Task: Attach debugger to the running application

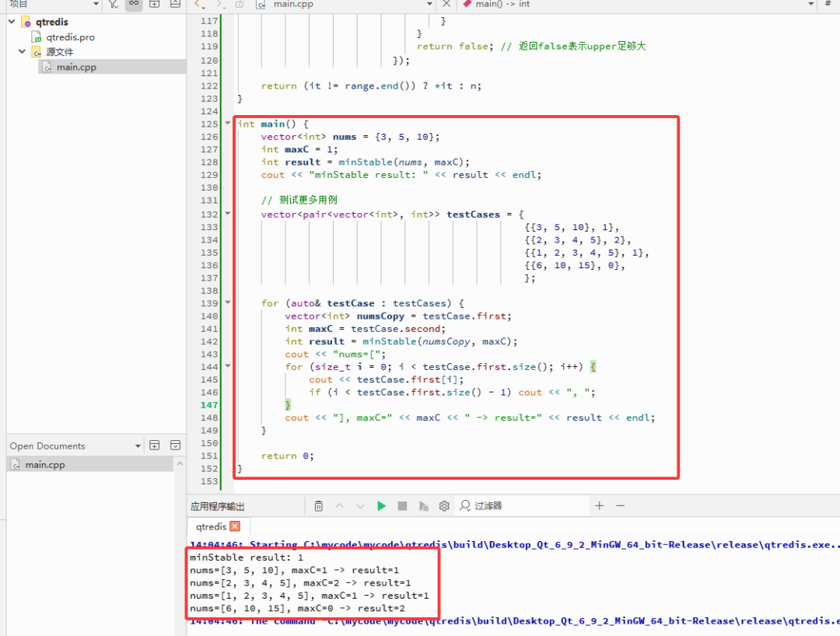Action: pyautogui.click(x=423, y=506)
